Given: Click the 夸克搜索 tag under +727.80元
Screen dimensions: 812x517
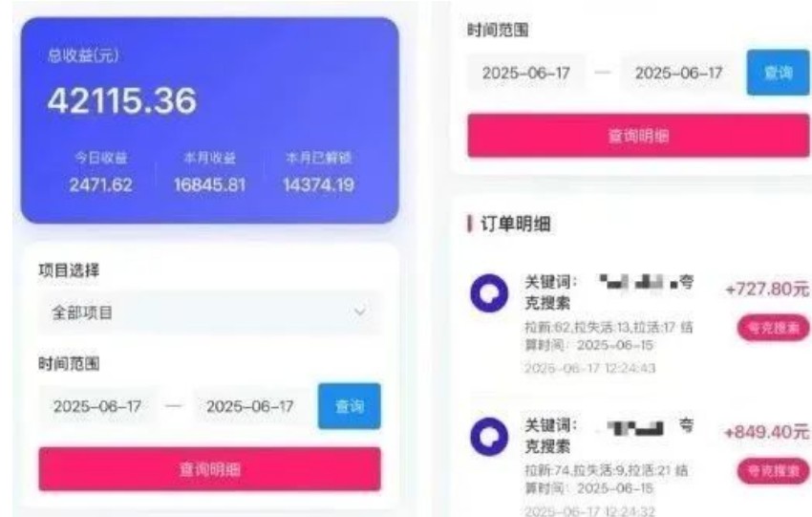Looking at the screenshot, I should click(774, 328).
